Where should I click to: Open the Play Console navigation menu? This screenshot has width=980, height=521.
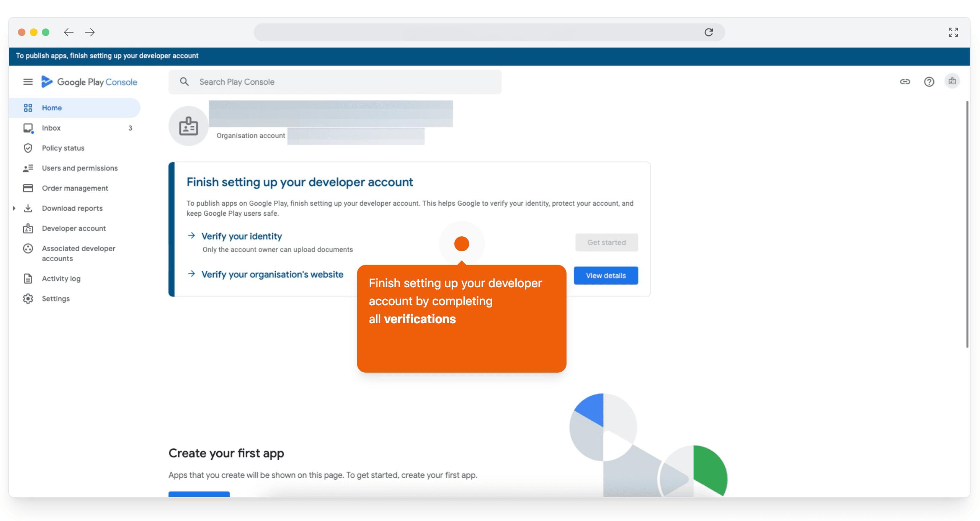tap(28, 82)
